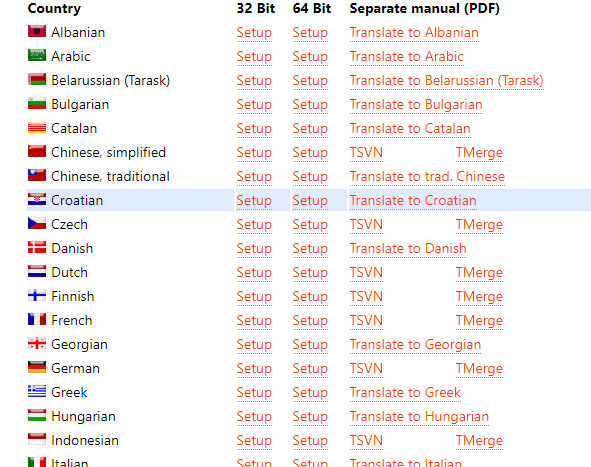Select the German language name
The image size is (591, 467).
(x=75, y=369)
